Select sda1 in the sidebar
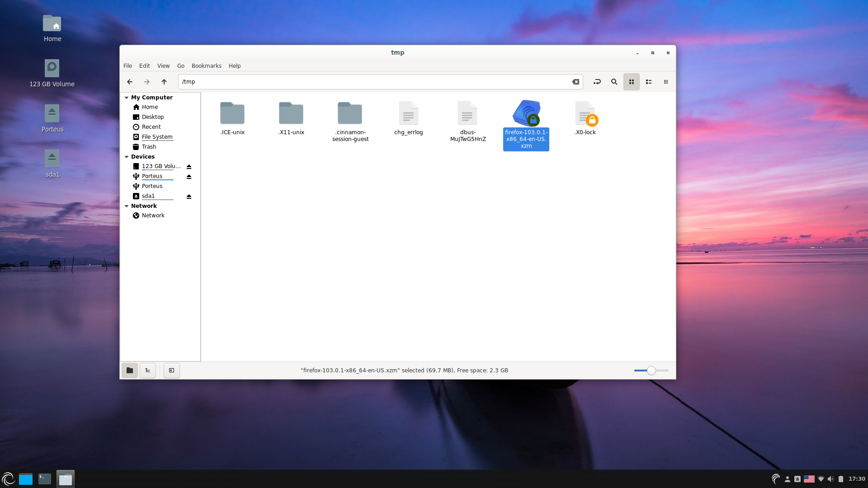 pyautogui.click(x=148, y=196)
